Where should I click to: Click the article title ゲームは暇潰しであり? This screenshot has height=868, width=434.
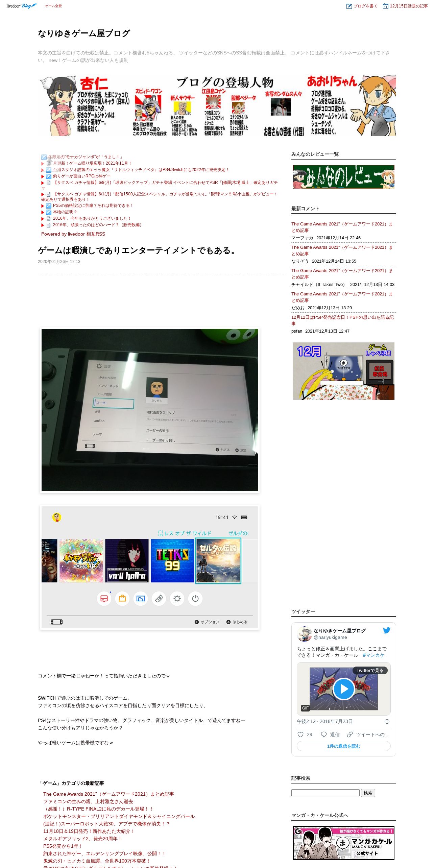tap(138, 250)
